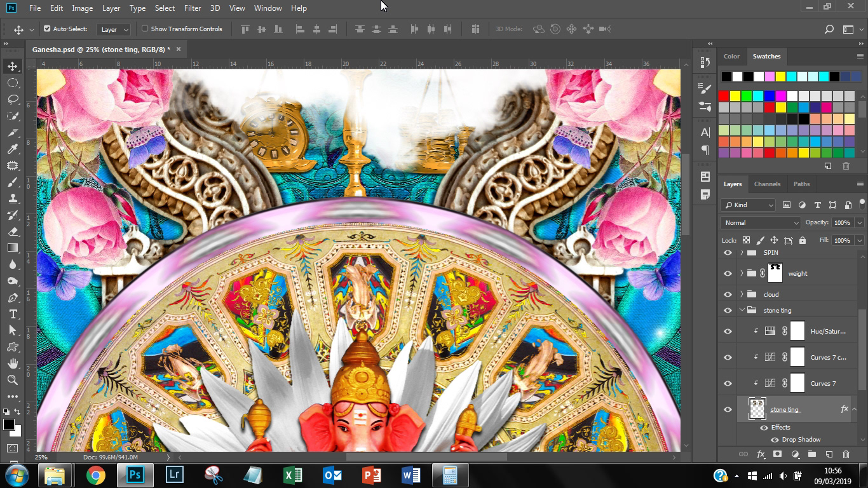The image size is (868, 488).
Task: Switch to the Channels tab
Action: (767, 184)
